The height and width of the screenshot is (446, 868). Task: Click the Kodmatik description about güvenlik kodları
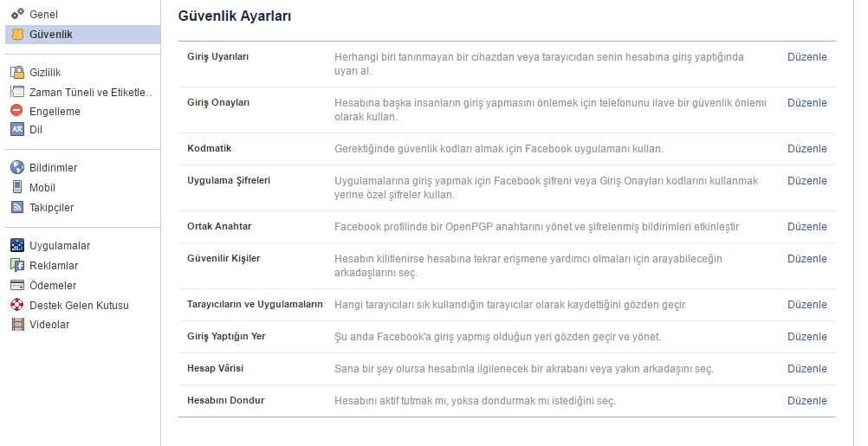[499, 149]
